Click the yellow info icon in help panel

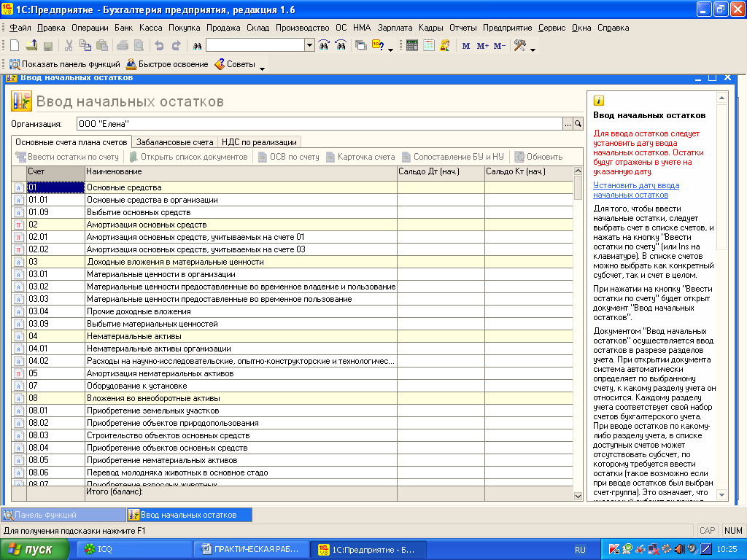598,101
